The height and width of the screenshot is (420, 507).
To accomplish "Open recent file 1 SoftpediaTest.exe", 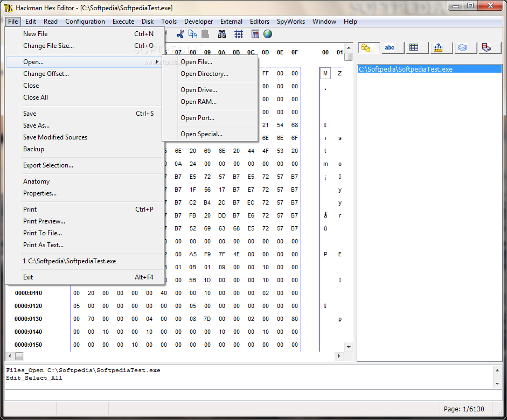I will (84, 261).
